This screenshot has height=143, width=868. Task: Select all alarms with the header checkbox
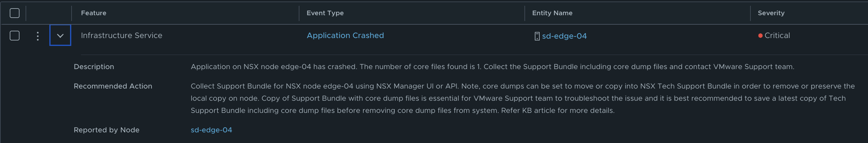[15, 13]
